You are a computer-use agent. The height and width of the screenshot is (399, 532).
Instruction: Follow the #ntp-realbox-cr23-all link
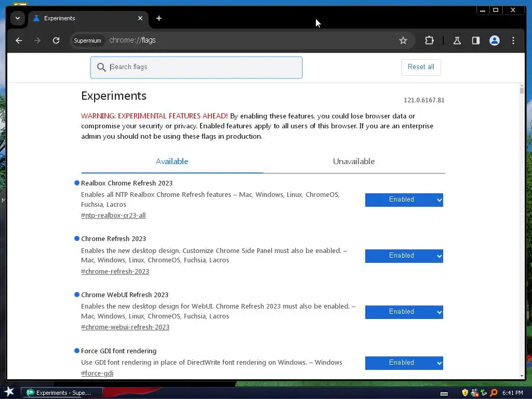[113, 216]
